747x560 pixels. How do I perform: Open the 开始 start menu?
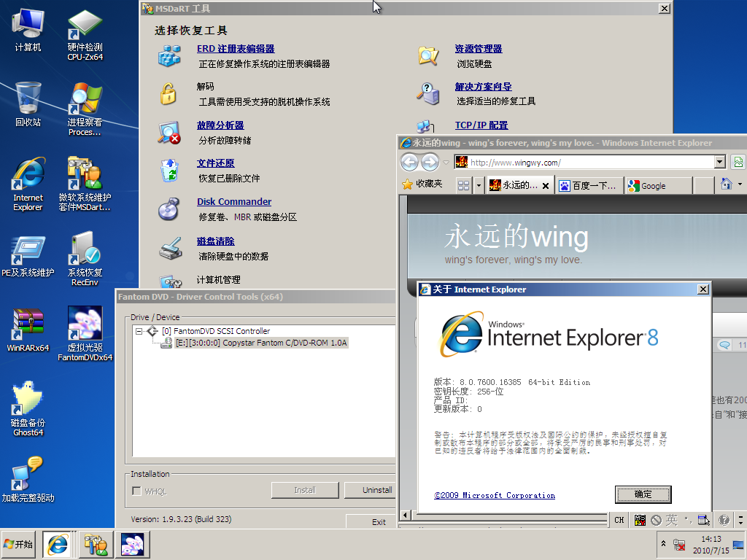click(x=18, y=544)
